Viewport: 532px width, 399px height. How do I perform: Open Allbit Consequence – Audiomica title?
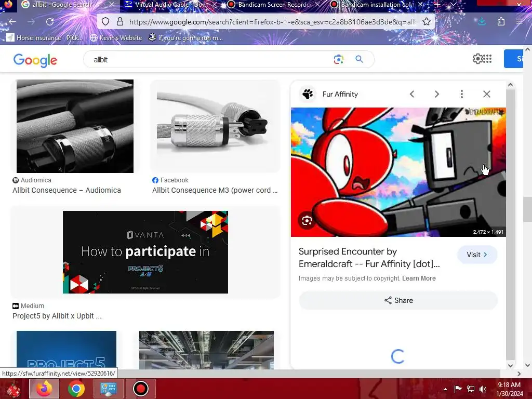point(66,190)
